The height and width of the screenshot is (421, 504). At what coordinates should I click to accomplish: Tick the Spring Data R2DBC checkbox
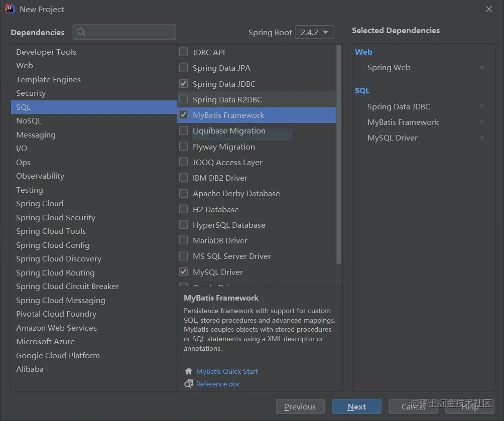point(184,99)
